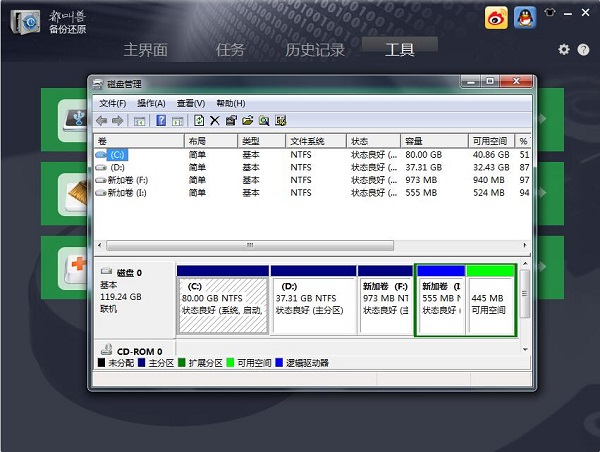Viewport: 600px width, 452px height.
Task: Click the volume list scroll-right arrow
Action: 525,245
